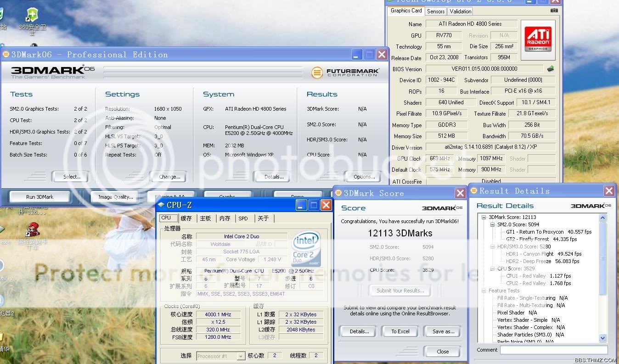The height and width of the screenshot is (364, 619).
Task: Select Vertex Shader - Complex row
Action: pos(531,327)
